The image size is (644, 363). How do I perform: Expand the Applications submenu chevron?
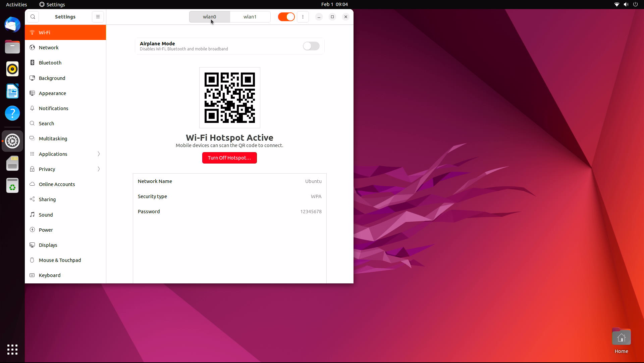tap(99, 154)
